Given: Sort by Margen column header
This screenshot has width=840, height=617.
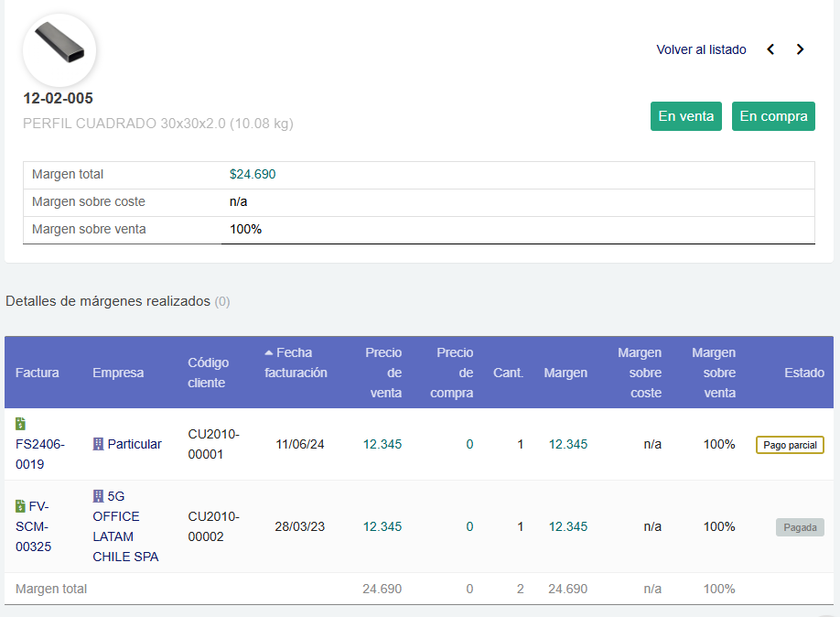Looking at the screenshot, I should pos(565,373).
